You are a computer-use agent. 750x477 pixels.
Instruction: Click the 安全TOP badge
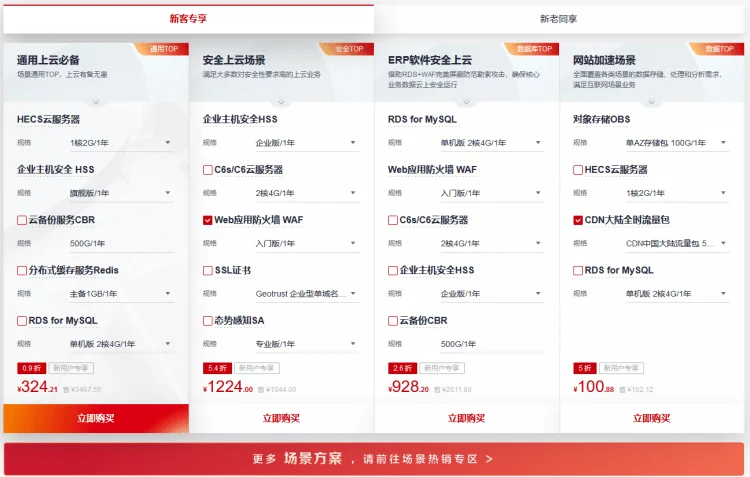[x=349, y=48]
